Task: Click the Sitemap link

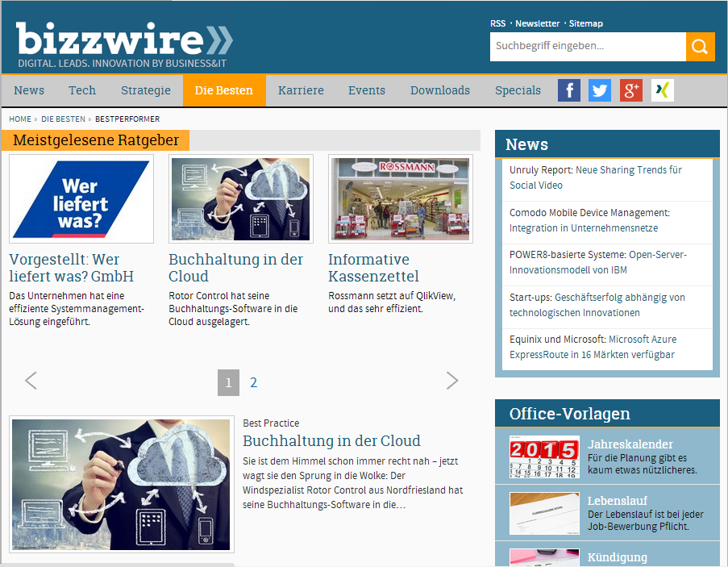Action: 586,23
